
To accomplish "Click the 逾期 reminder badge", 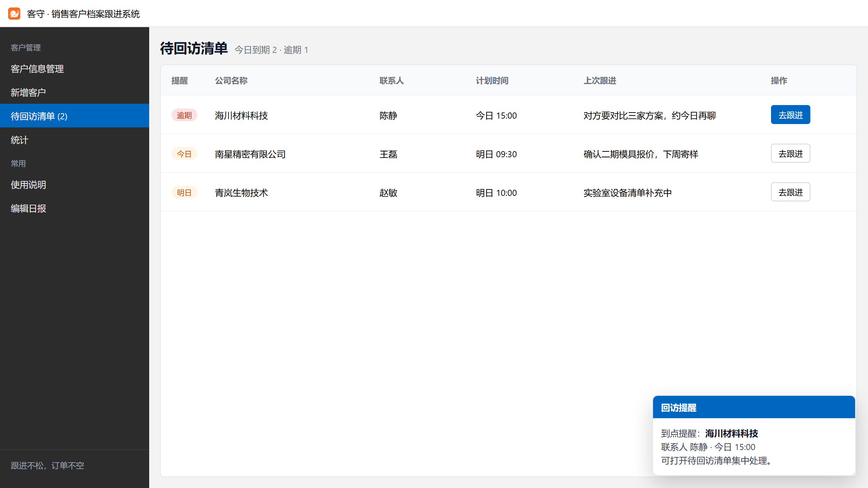I will (184, 115).
